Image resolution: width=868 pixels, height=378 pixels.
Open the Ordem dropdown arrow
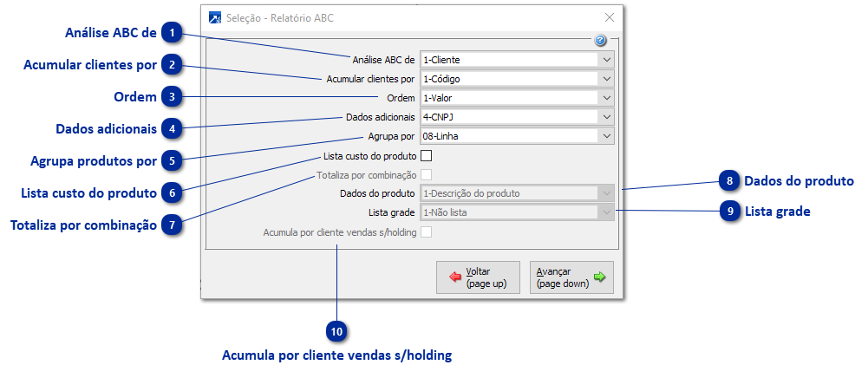[606, 98]
